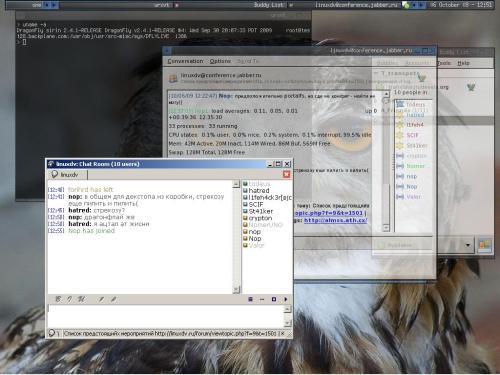Select SCIF in Pidgin conference user list
The width and height of the screenshot is (500, 375).
pos(412,135)
